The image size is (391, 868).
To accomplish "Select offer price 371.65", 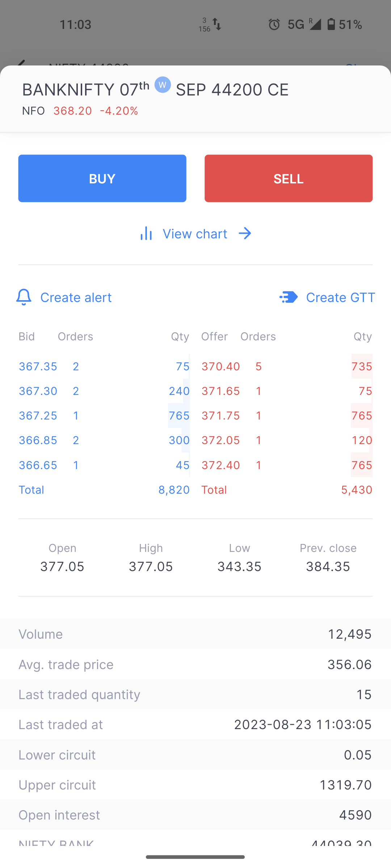I will [x=221, y=391].
